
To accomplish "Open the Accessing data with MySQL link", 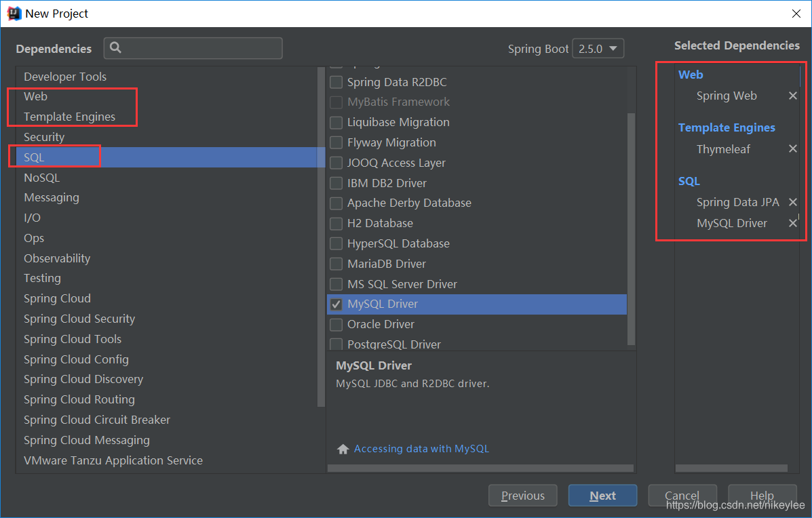I will point(422,448).
